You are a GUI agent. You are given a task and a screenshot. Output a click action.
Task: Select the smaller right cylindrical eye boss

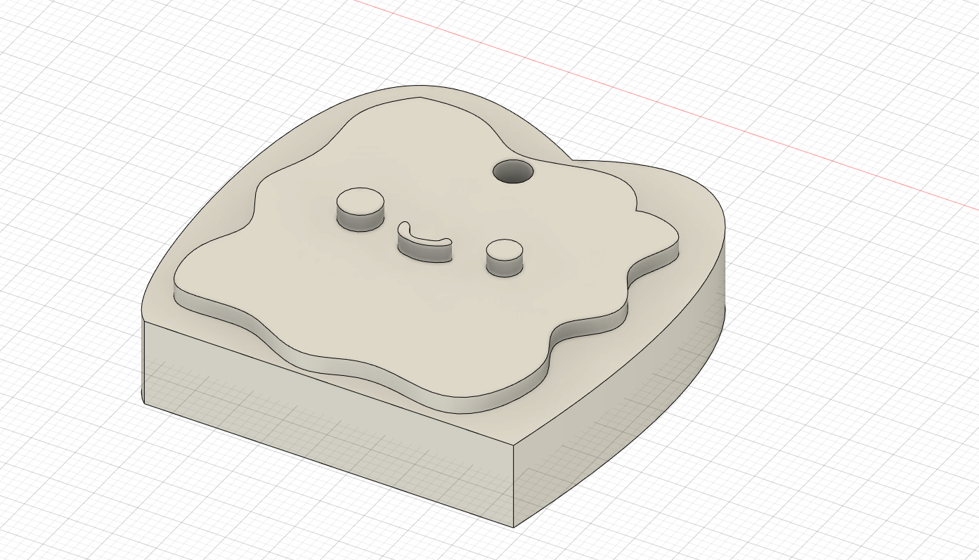click(x=505, y=257)
